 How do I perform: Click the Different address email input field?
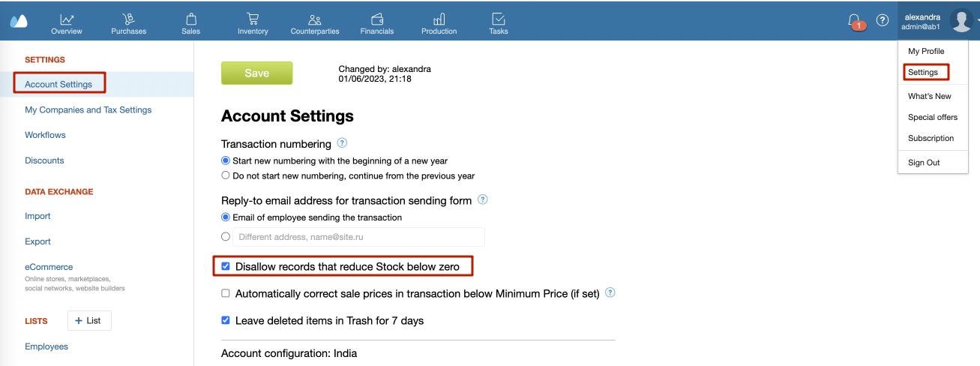tap(358, 237)
